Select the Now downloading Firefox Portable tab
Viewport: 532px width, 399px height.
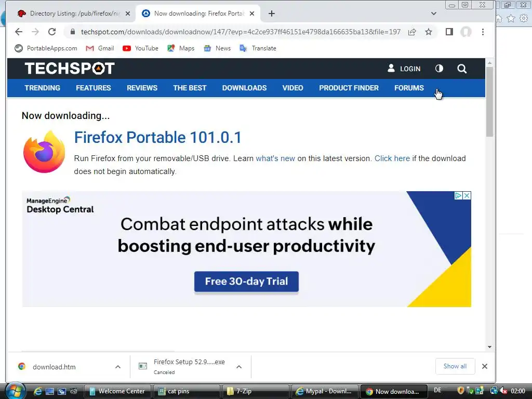(x=198, y=14)
